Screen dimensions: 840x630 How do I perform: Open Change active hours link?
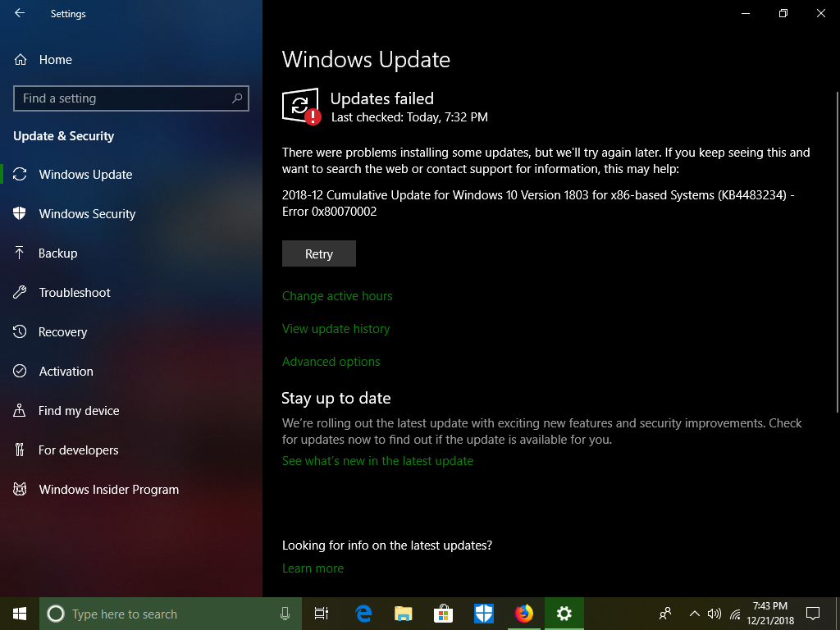[x=337, y=295]
